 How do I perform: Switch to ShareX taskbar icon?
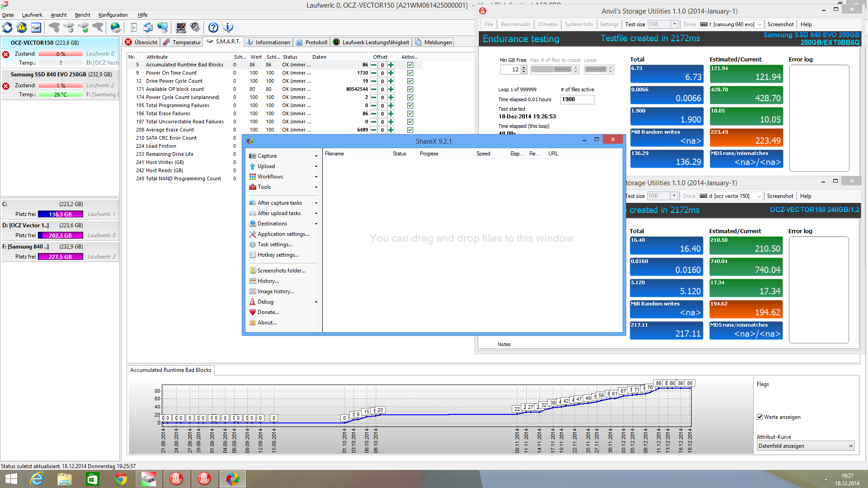click(x=232, y=479)
